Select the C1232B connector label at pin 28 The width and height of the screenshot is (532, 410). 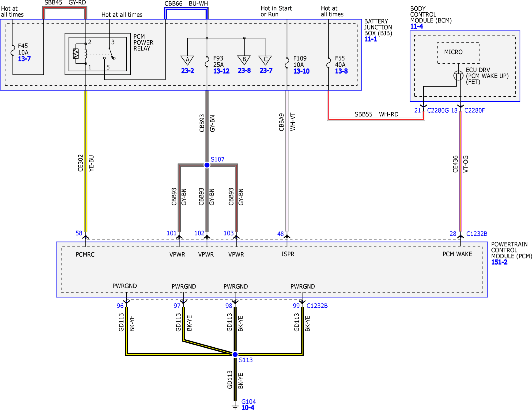click(477, 234)
